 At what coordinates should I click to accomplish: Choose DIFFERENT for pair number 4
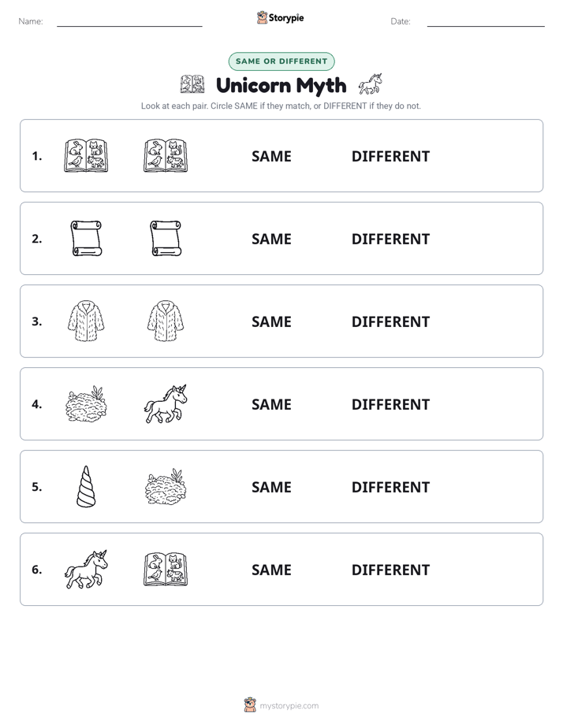click(x=390, y=404)
